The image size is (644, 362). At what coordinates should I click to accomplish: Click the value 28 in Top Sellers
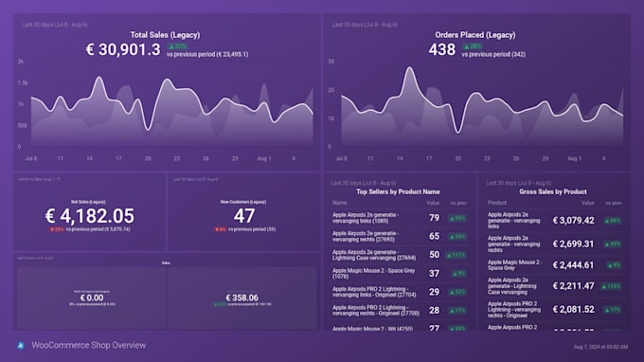434,310
